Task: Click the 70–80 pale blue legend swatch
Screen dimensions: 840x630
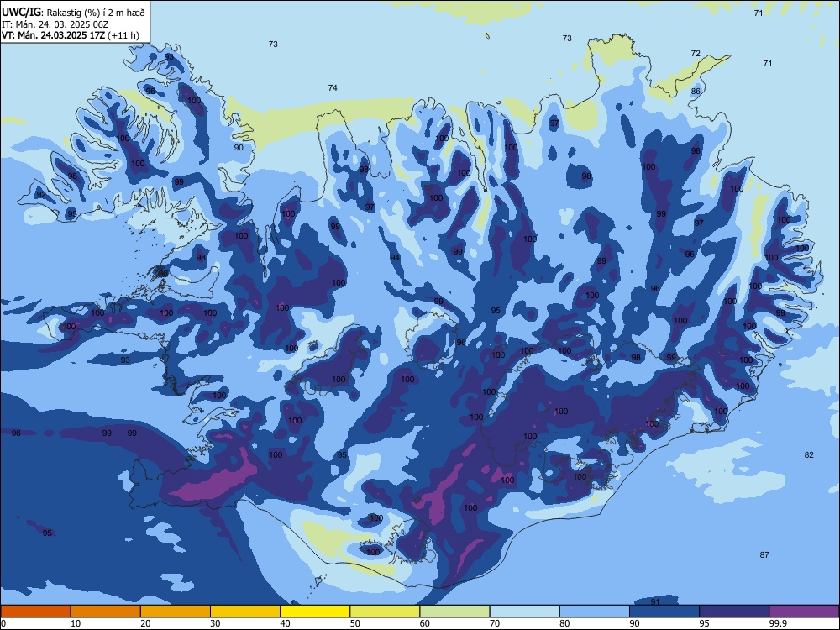Action: (524, 612)
